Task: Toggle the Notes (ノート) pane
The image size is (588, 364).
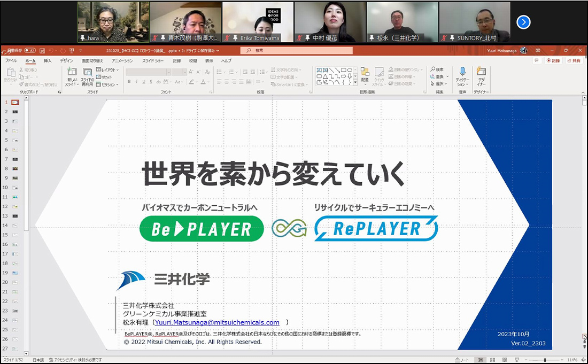Action: pyautogui.click(x=461, y=360)
